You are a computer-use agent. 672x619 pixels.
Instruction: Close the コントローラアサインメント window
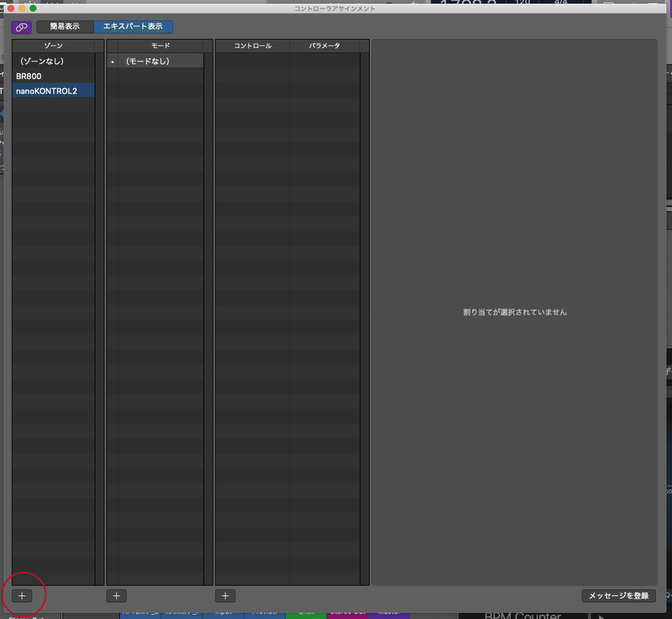point(11,8)
